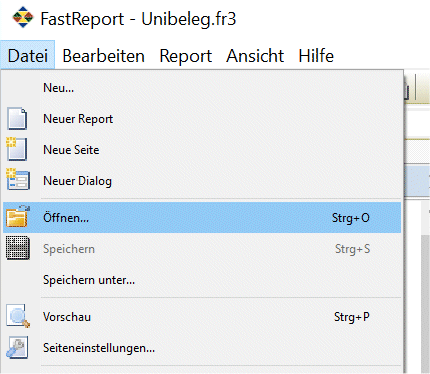Click the Neue Seite page icon
Viewport: 430px width, 374px height.
17,149
